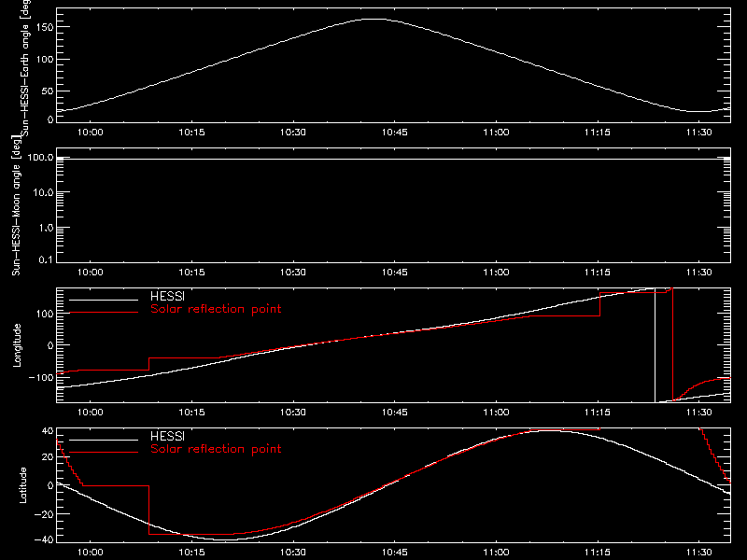Click 11:30 label under Earth angle plot
This screenshot has height=560, width=747.
tap(698, 133)
